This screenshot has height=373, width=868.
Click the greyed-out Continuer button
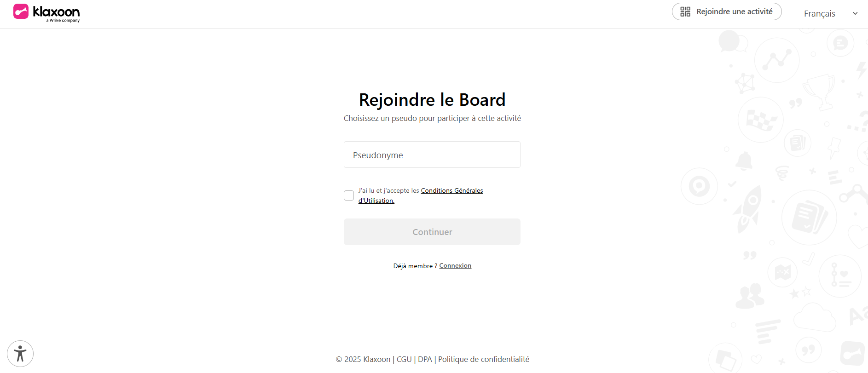pyautogui.click(x=432, y=232)
